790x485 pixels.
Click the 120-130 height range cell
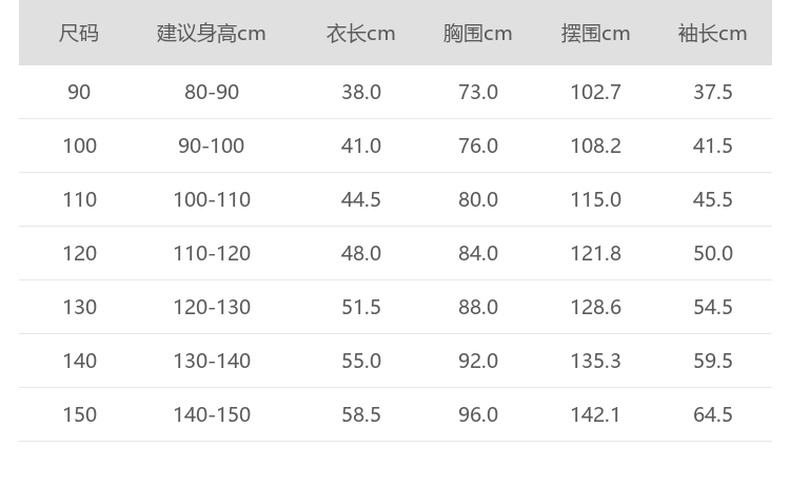click(x=211, y=307)
